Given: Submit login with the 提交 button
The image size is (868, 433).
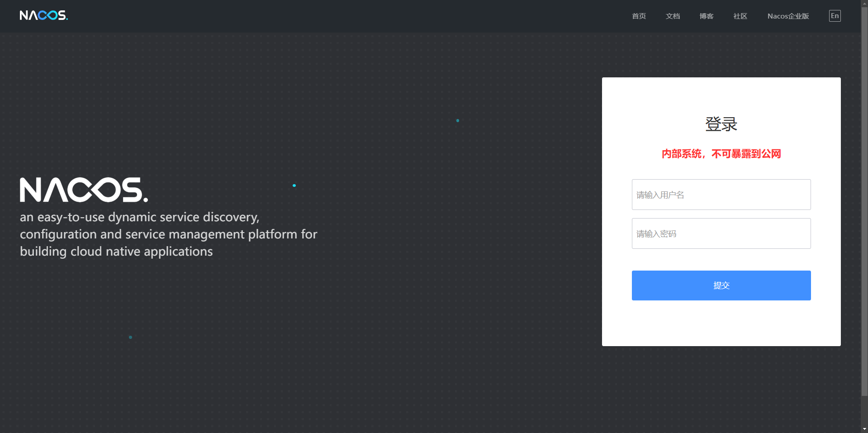Looking at the screenshot, I should point(721,285).
